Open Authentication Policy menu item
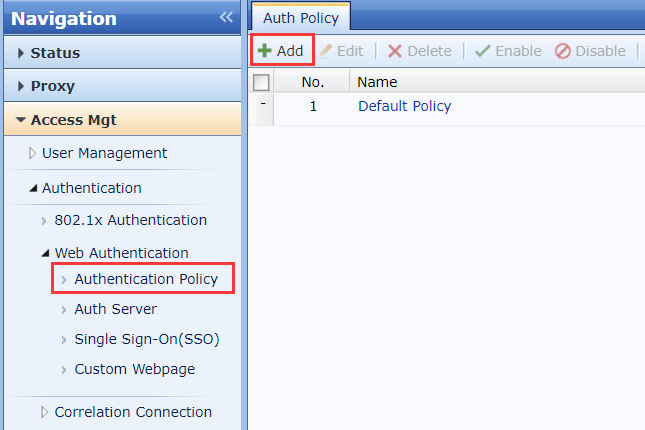This screenshot has height=430, width=645. click(x=145, y=279)
